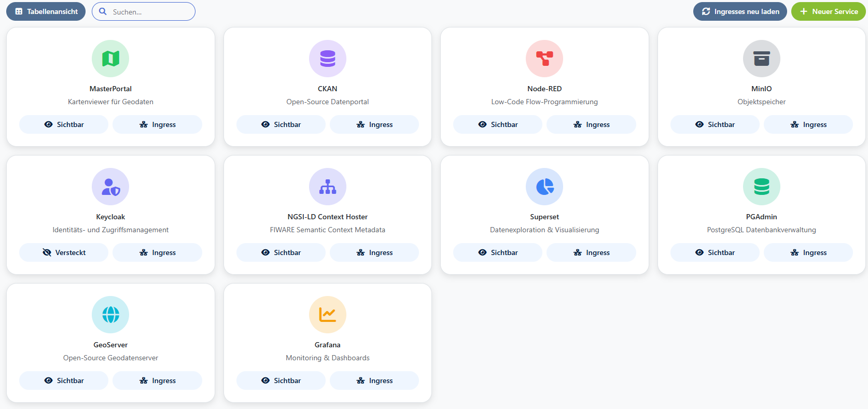Toggle CKAN Sichtbar visibility
The width and height of the screenshot is (868, 409).
click(x=281, y=124)
